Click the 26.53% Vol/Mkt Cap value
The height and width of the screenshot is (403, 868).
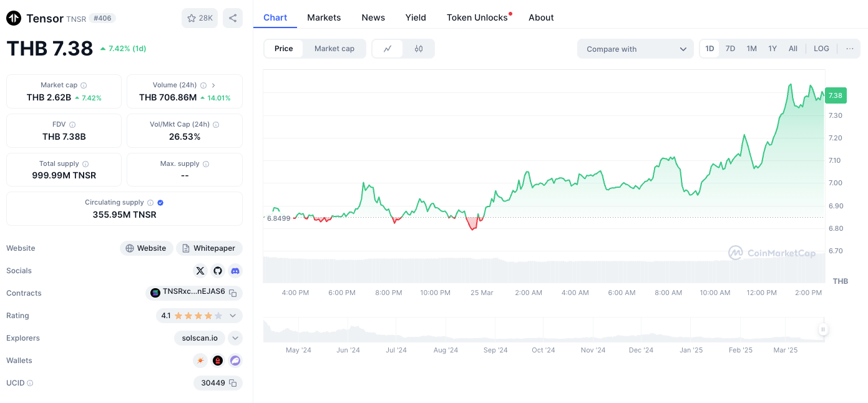[x=185, y=136]
